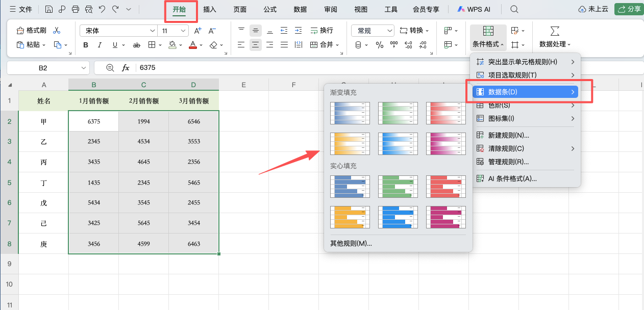Open Print Preview icon
Viewport: 644px width, 310px height.
[89, 9]
